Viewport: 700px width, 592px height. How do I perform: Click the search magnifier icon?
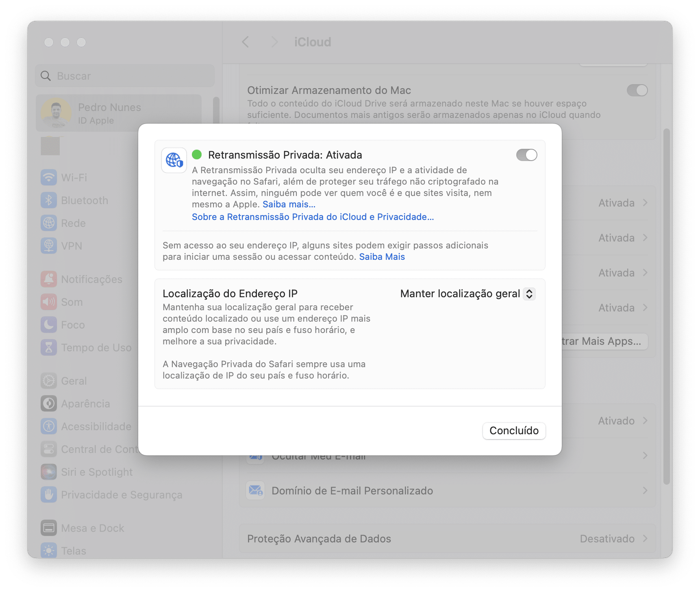46,76
